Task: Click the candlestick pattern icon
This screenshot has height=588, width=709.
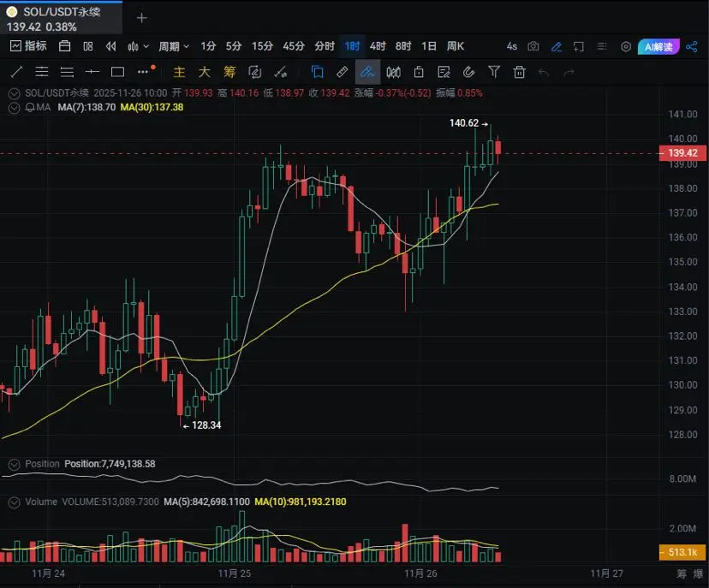Action: coord(393,72)
